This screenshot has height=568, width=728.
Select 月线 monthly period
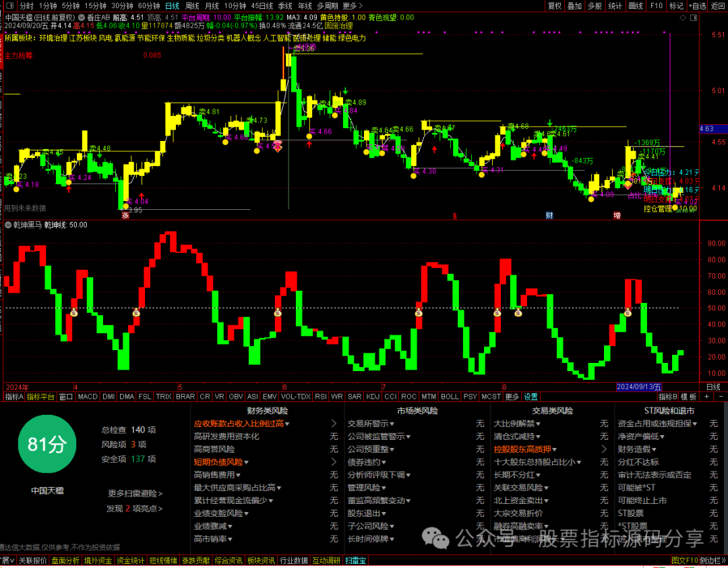pos(212,6)
